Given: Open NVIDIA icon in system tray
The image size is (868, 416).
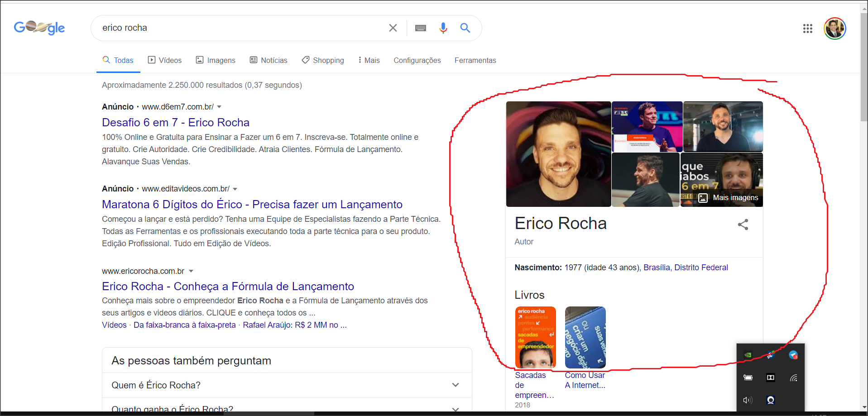Looking at the screenshot, I should (x=748, y=355).
